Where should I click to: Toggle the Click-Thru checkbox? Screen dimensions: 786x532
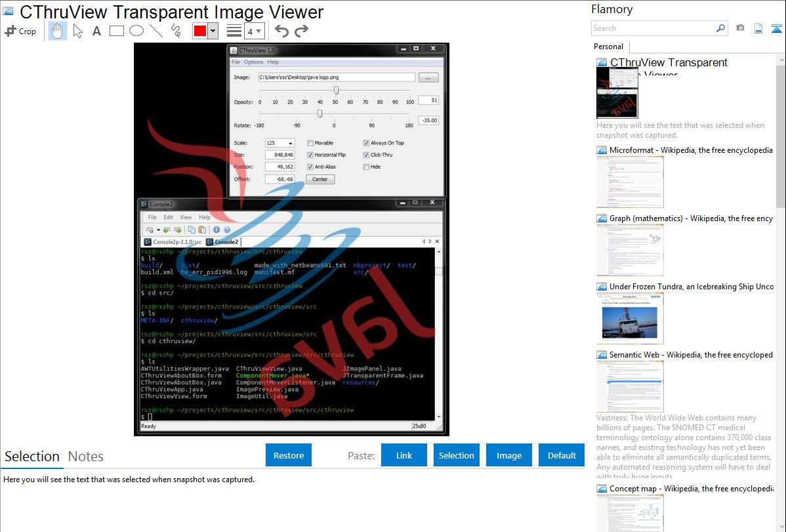pos(367,155)
